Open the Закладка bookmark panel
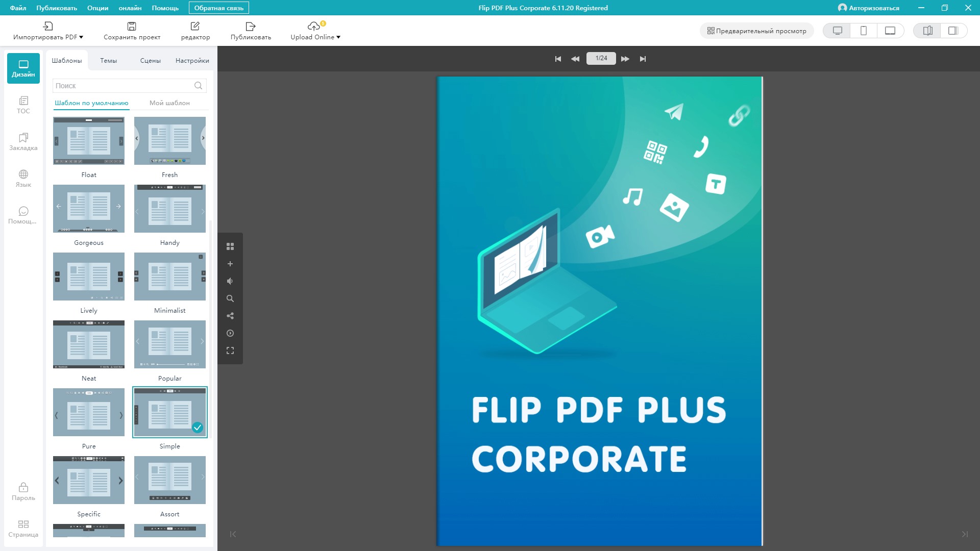 (x=23, y=142)
